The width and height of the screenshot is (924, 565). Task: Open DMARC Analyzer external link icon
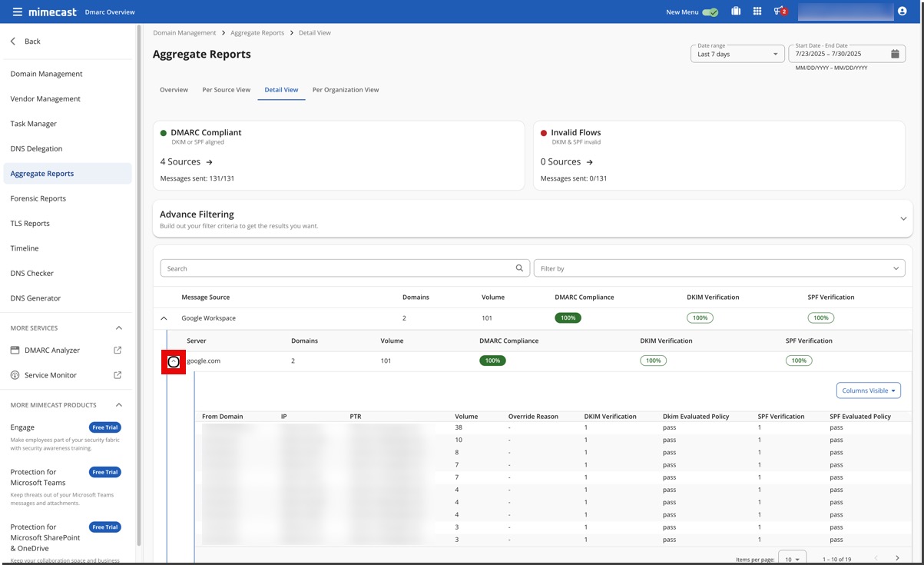point(118,351)
